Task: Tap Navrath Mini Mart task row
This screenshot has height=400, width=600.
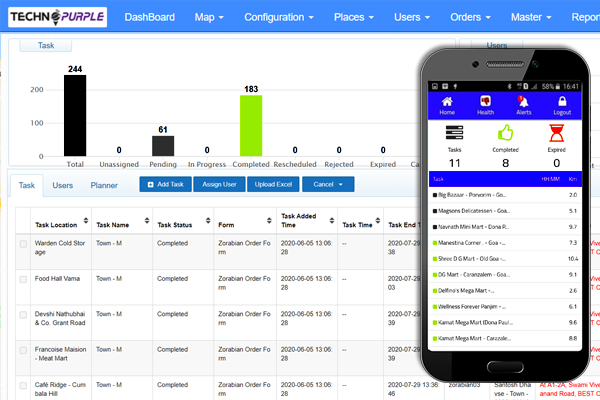Action: coord(505,227)
